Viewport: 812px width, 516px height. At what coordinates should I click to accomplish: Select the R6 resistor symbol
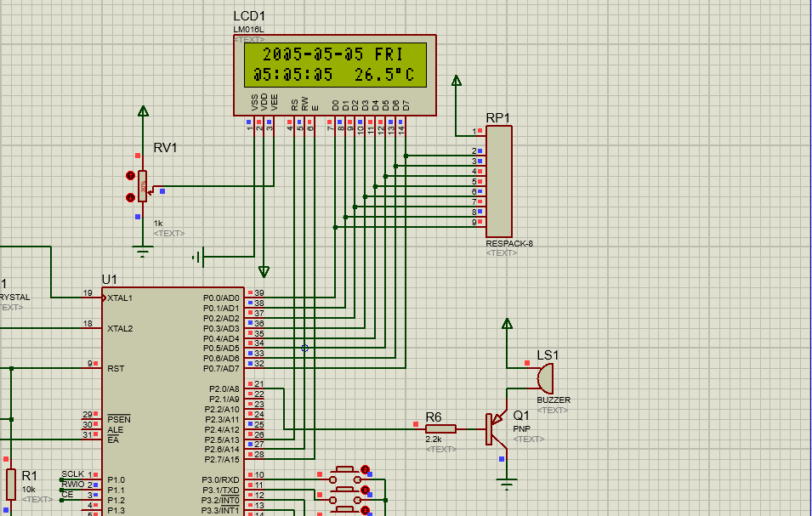(440, 429)
